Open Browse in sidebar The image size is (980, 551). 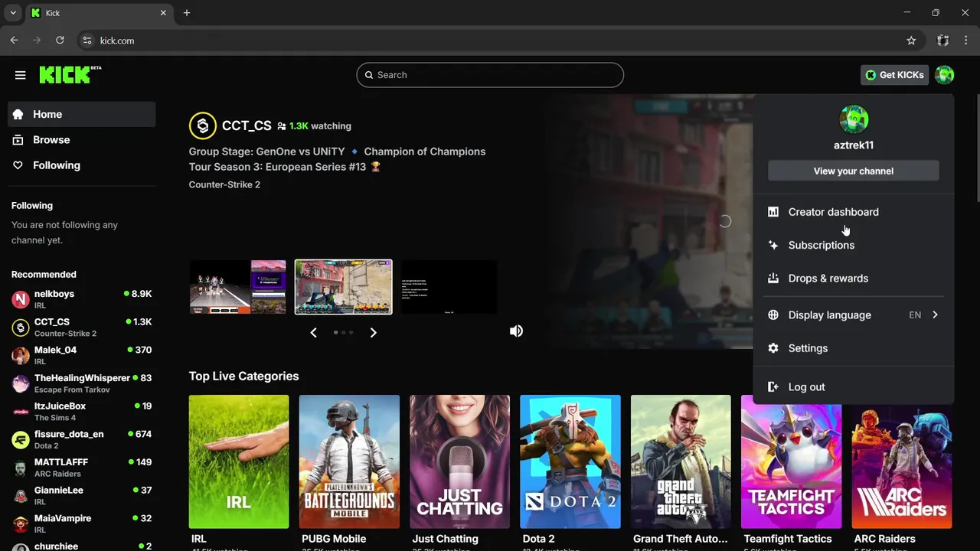click(x=82, y=140)
